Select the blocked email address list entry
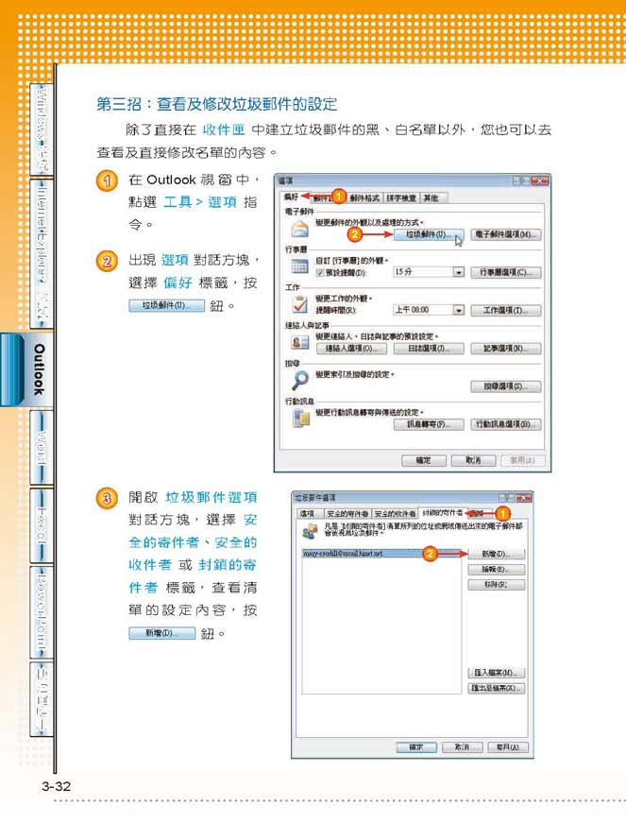This screenshot has height=840, width=626. (x=381, y=553)
